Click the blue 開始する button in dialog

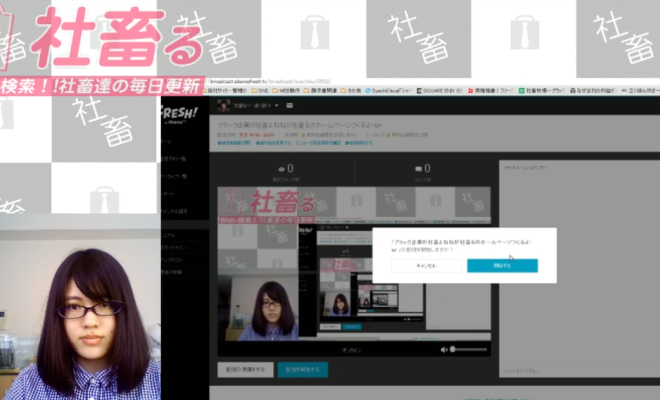point(502,266)
